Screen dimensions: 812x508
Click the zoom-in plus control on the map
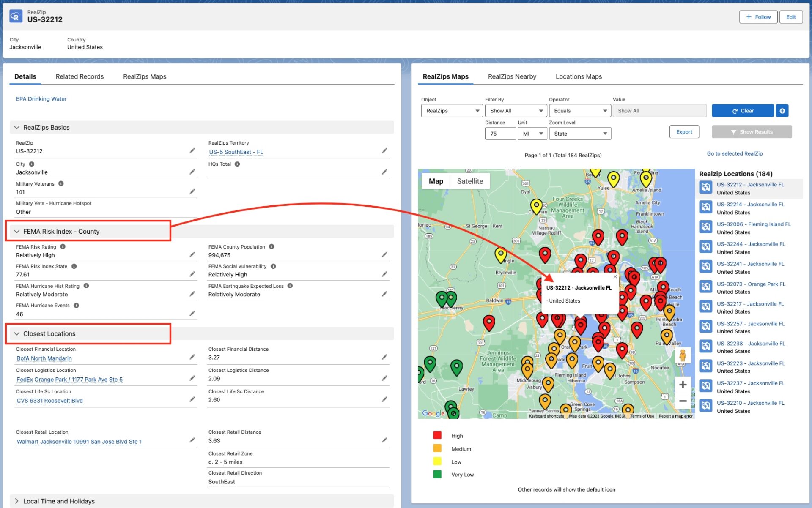click(x=683, y=385)
